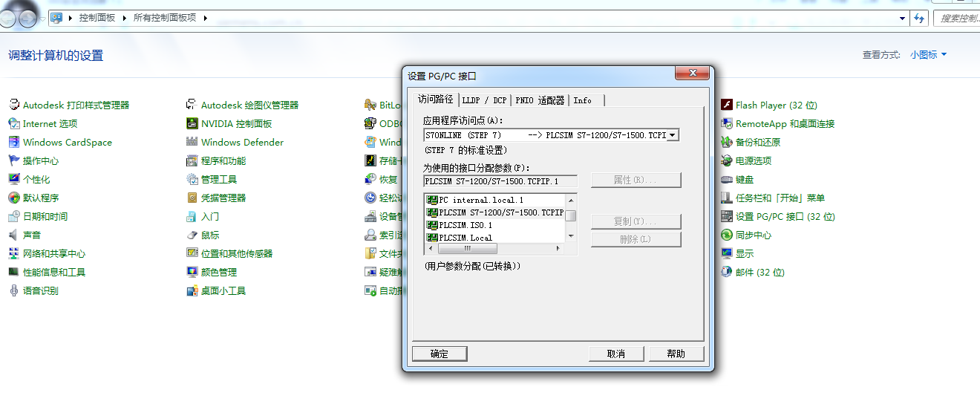Click interface list vertical scrollbar thumb
This screenshot has height=413, width=980.
(571, 216)
